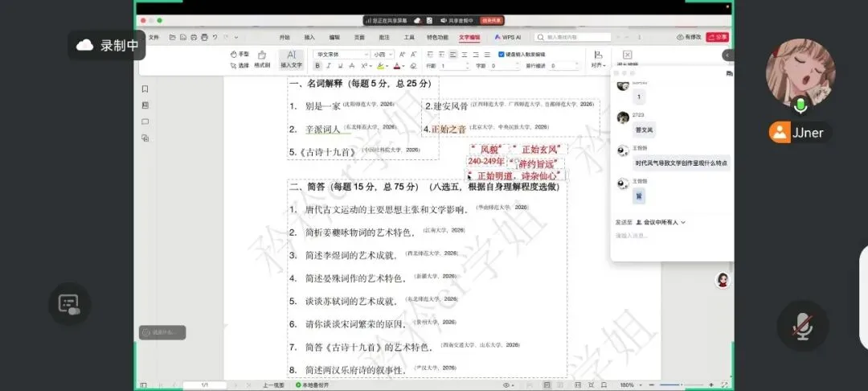Expand the font color dropdown arrow
868x391 pixels.
[403, 67]
